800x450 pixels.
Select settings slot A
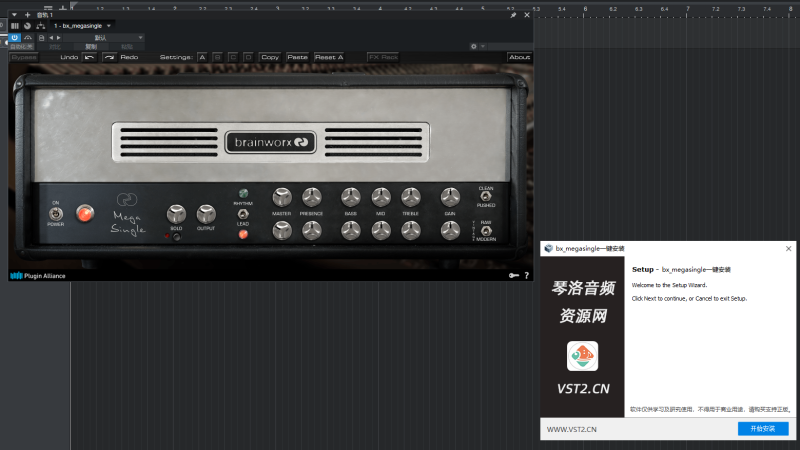(202, 57)
